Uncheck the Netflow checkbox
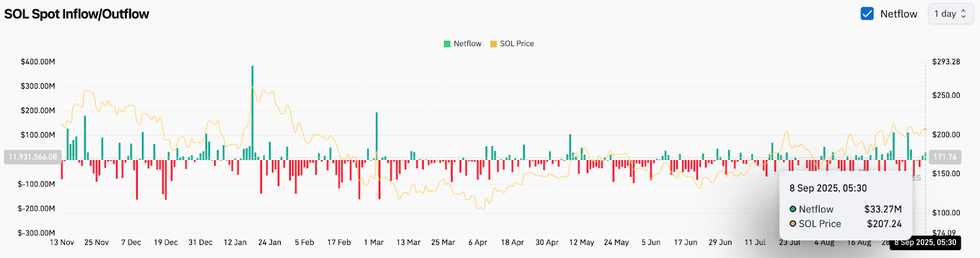The width and height of the screenshot is (980, 258). click(x=867, y=13)
